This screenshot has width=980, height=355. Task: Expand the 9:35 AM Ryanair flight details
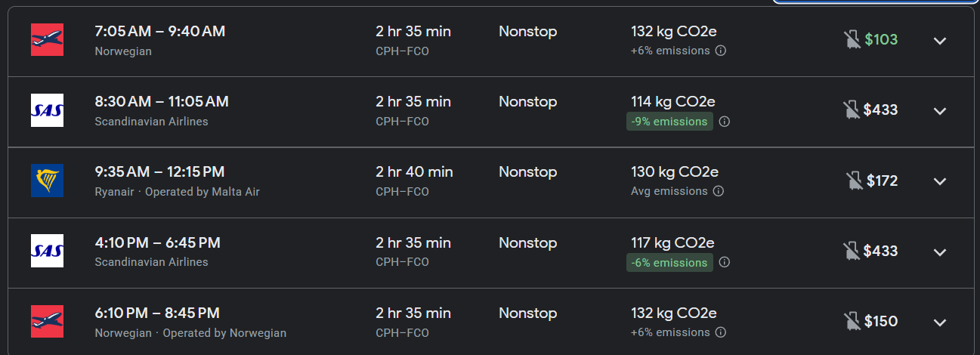940,181
